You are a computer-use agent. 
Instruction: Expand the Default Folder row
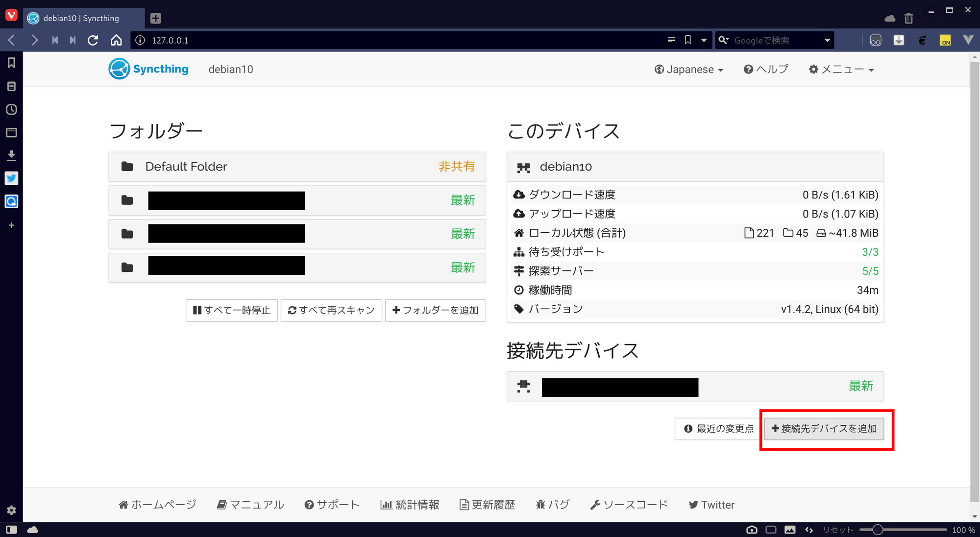(297, 167)
